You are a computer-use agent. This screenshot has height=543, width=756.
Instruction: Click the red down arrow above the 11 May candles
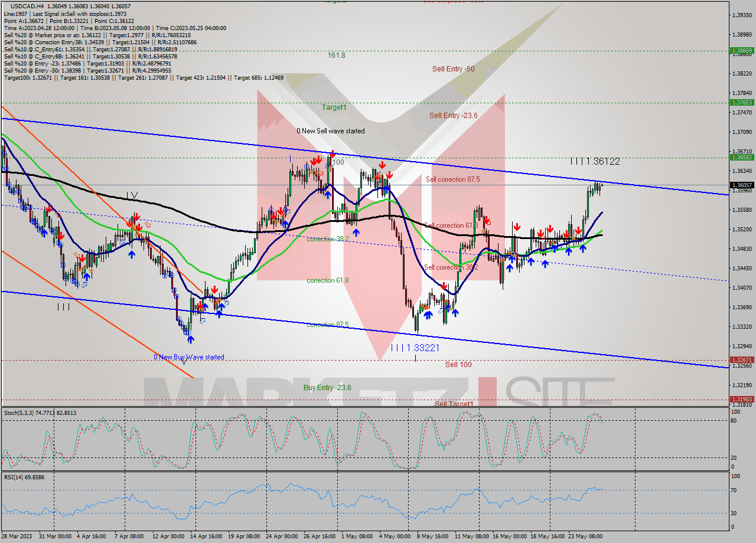point(486,220)
